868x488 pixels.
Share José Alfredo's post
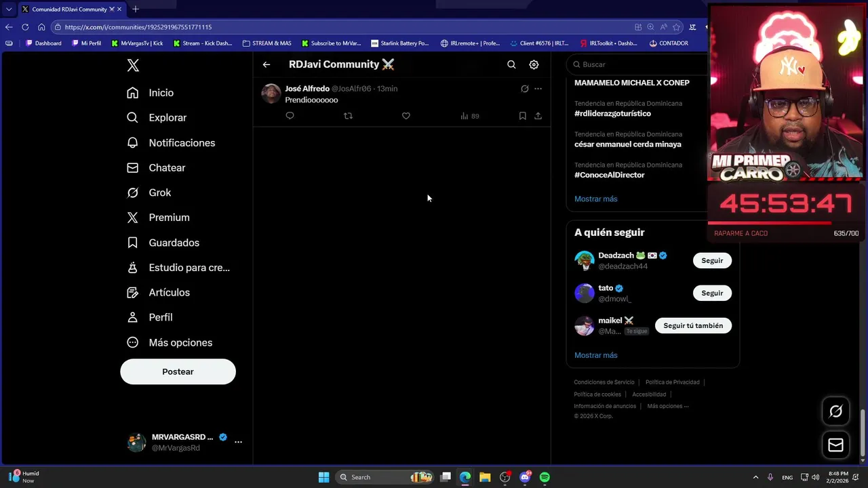538,116
